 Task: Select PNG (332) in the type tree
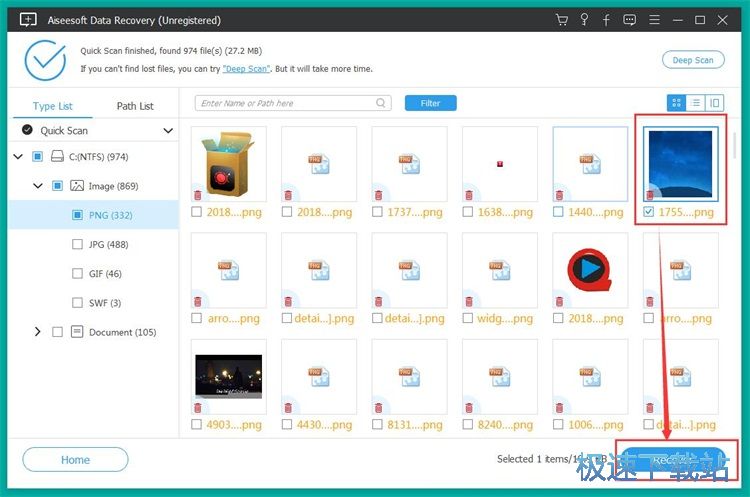[x=110, y=215]
